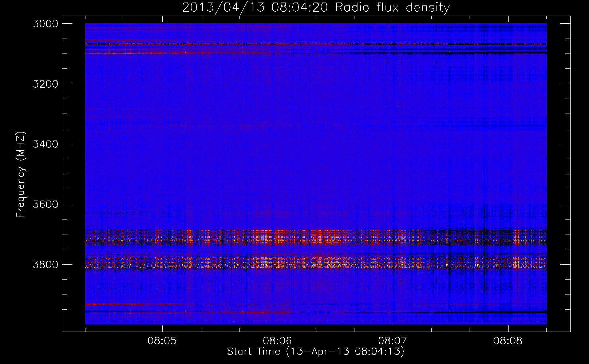
Task: Click the 08:08 time axis label
Action: point(508,341)
